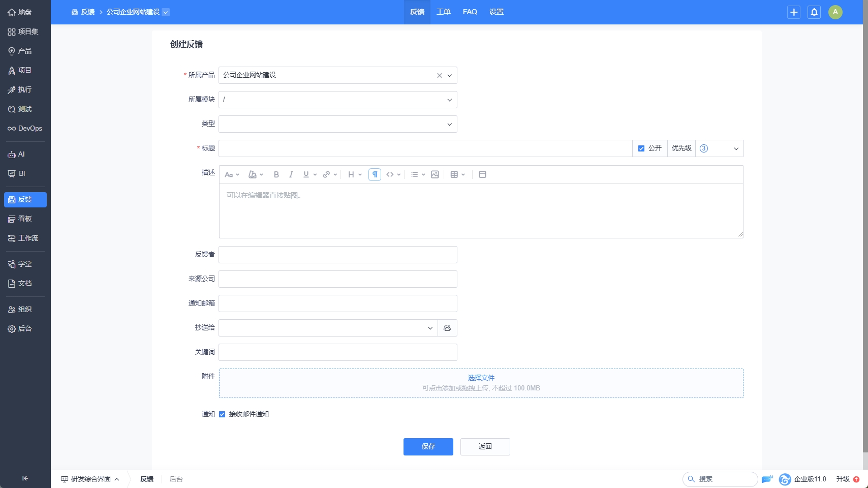Click the plus quick-create icon in header
Image resolution: width=868 pixels, height=488 pixels.
coord(794,12)
